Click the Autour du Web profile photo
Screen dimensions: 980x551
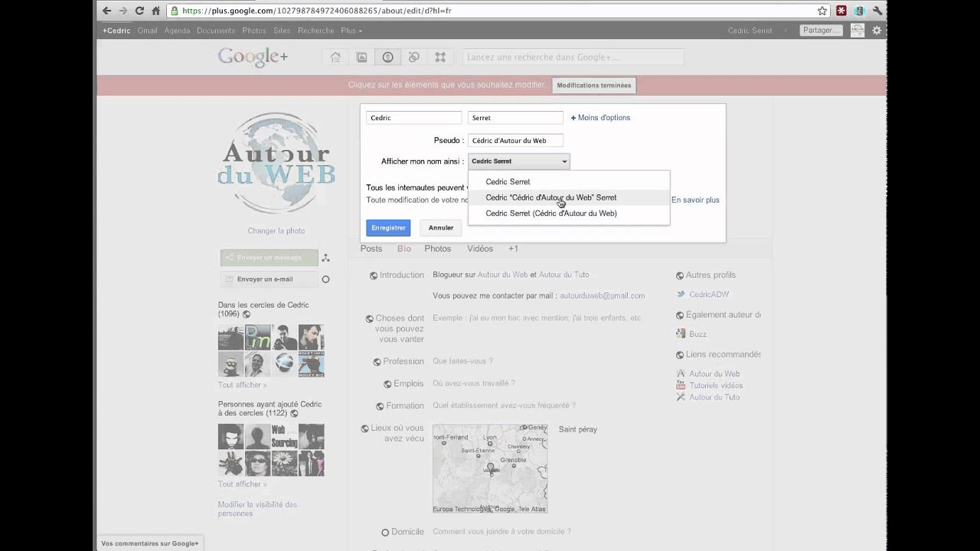[x=276, y=163]
